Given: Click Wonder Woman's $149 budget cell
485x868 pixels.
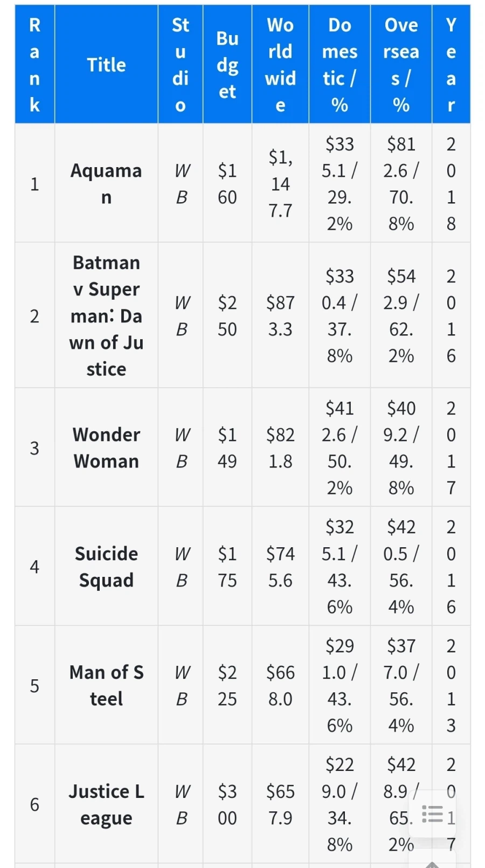Looking at the screenshot, I should pos(227,447).
